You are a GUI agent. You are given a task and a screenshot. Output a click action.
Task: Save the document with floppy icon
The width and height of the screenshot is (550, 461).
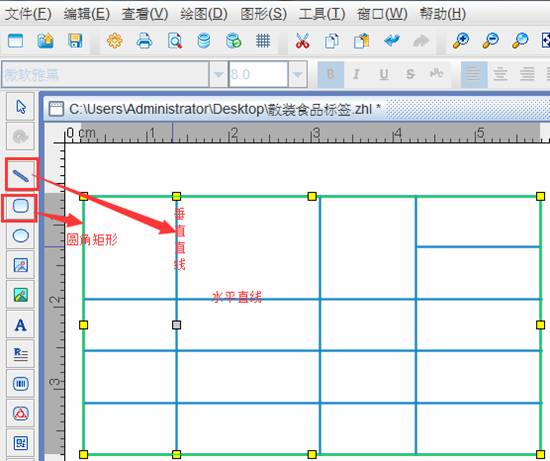coord(75,41)
